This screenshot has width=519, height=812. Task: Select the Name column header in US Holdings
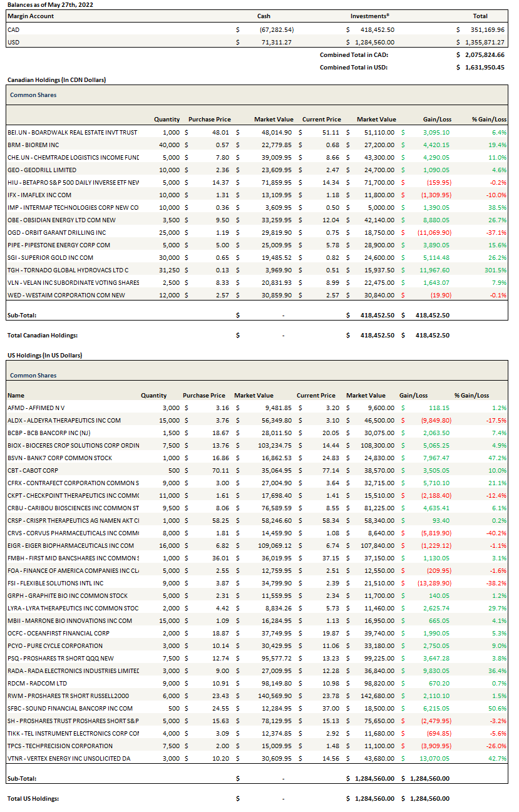tap(16, 395)
